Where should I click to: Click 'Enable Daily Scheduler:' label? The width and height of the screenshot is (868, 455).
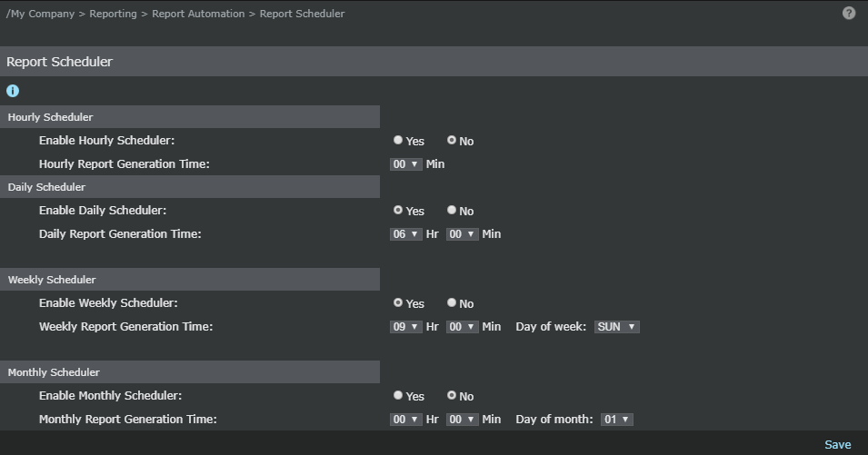[x=103, y=211]
